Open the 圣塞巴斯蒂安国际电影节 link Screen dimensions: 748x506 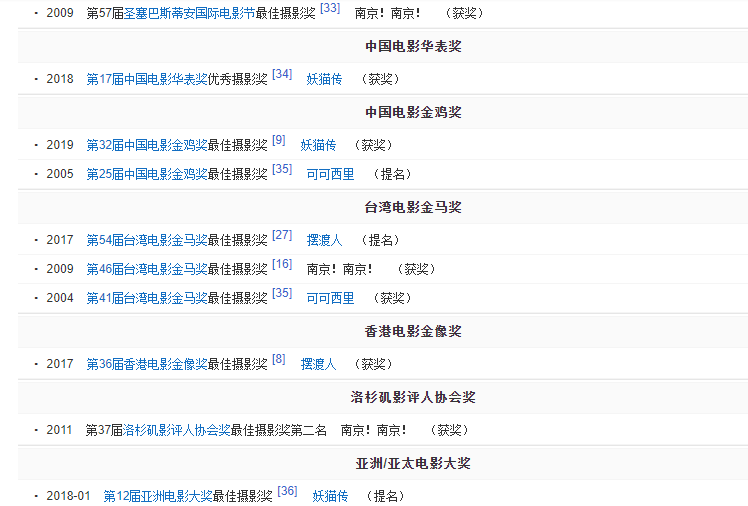(x=189, y=13)
